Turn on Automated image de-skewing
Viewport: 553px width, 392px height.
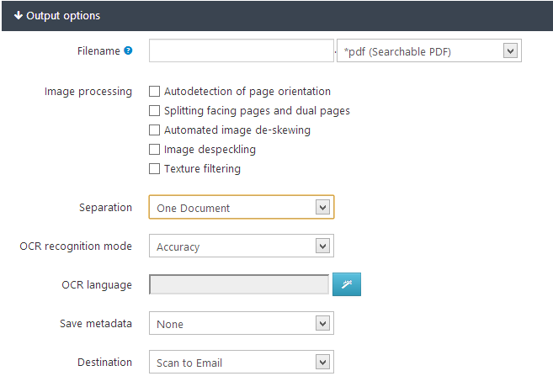click(x=154, y=130)
